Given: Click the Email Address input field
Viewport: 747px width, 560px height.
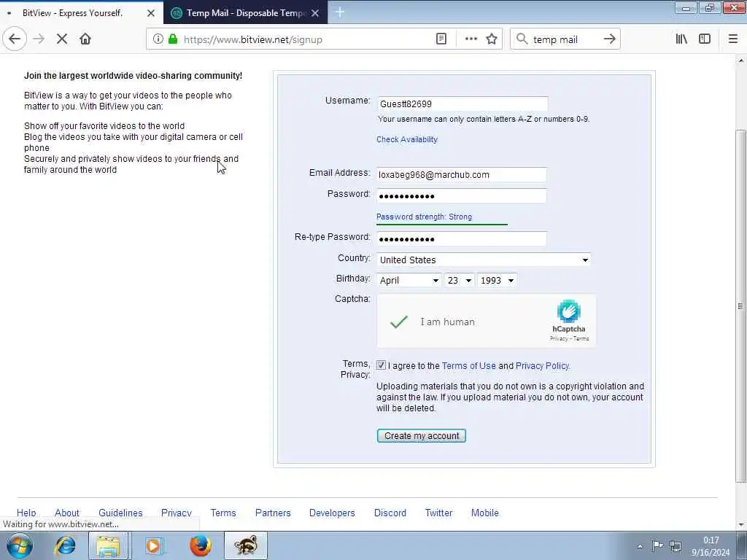Looking at the screenshot, I should click(x=462, y=175).
